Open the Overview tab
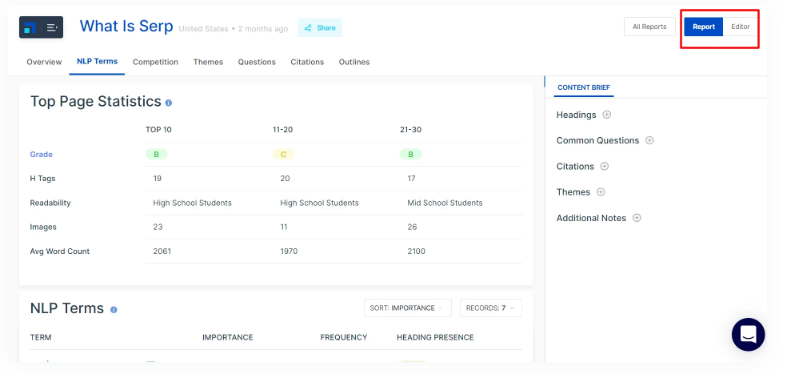The height and width of the screenshot is (376, 792). [44, 62]
